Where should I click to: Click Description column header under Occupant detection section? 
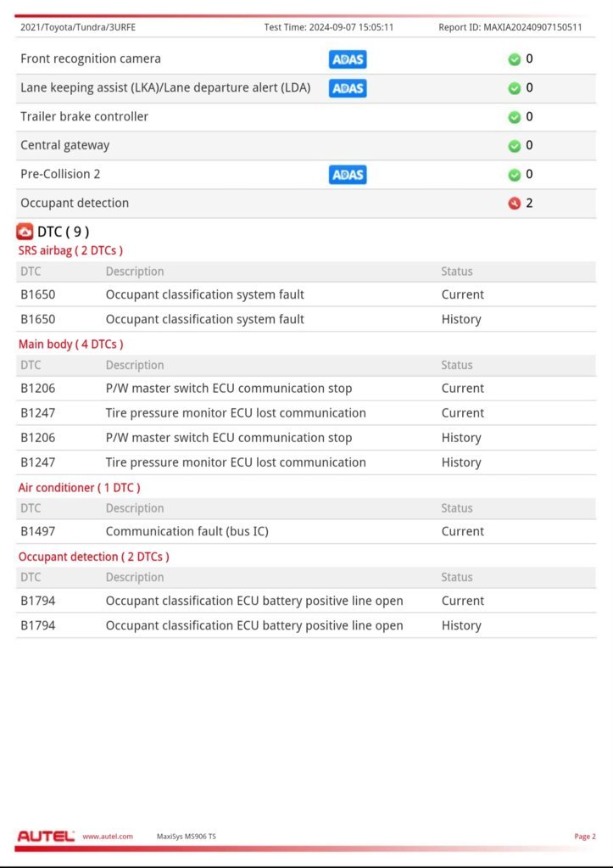tap(135, 577)
